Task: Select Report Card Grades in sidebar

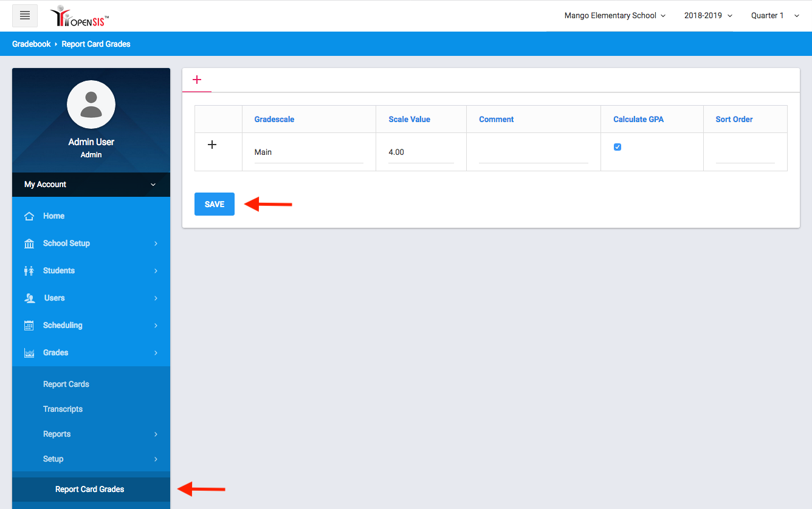Action: (x=89, y=490)
